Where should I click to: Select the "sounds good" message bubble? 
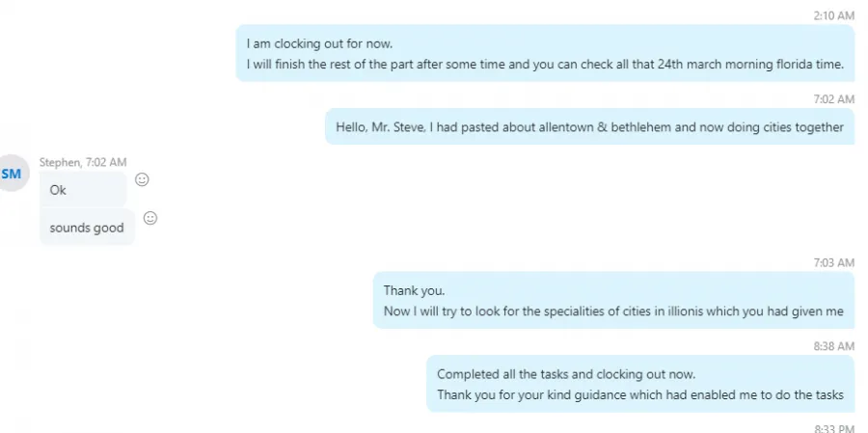[87, 227]
